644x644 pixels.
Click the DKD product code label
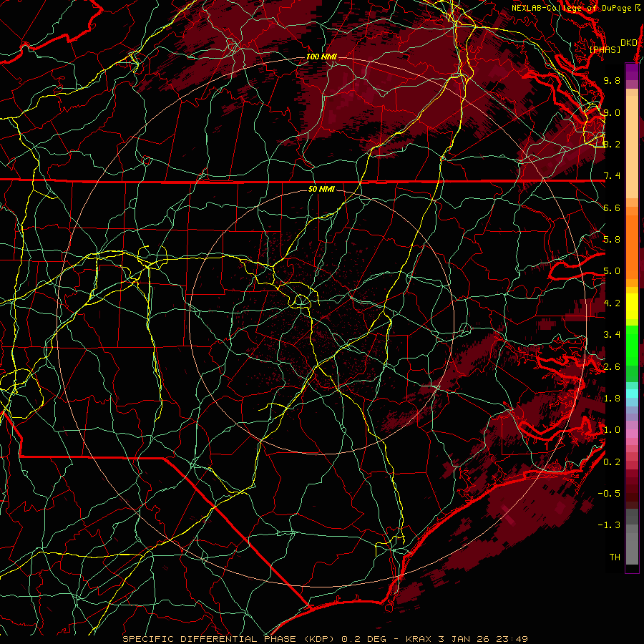click(628, 43)
